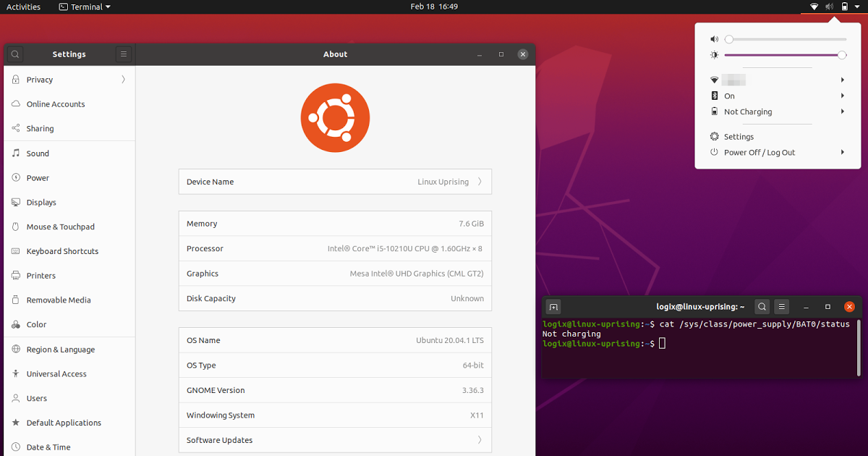The image size is (868, 456).
Task: Click the Sound music note icon
Action: pos(16,153)
